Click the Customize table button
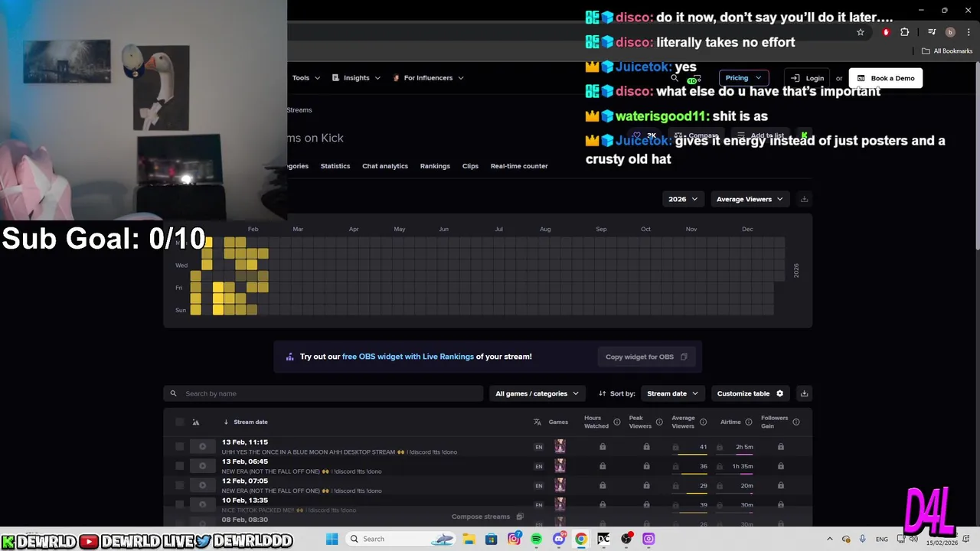 pos(750,393)
